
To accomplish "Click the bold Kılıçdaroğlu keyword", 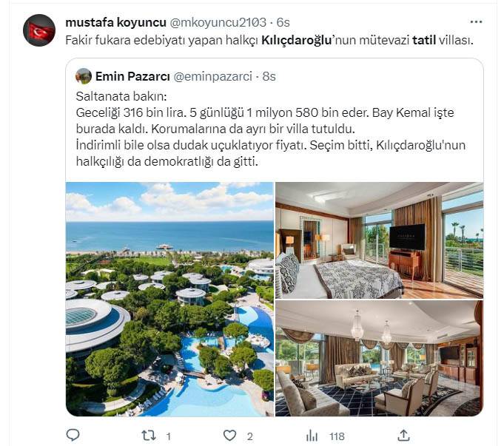I will pyautogui.click(x=296, y=40).
